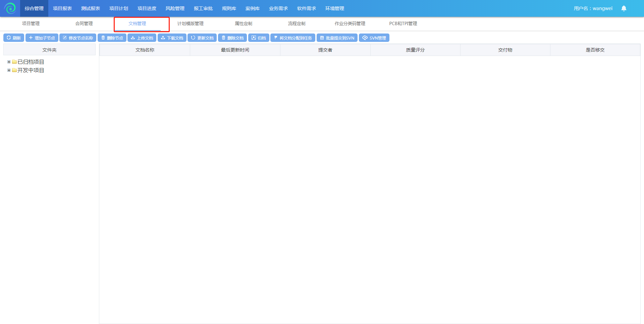The width and height of the screenshot is (644, 324).
Task: Open SVN管理 from the toolbar
Action: click(x=374, y=38)
